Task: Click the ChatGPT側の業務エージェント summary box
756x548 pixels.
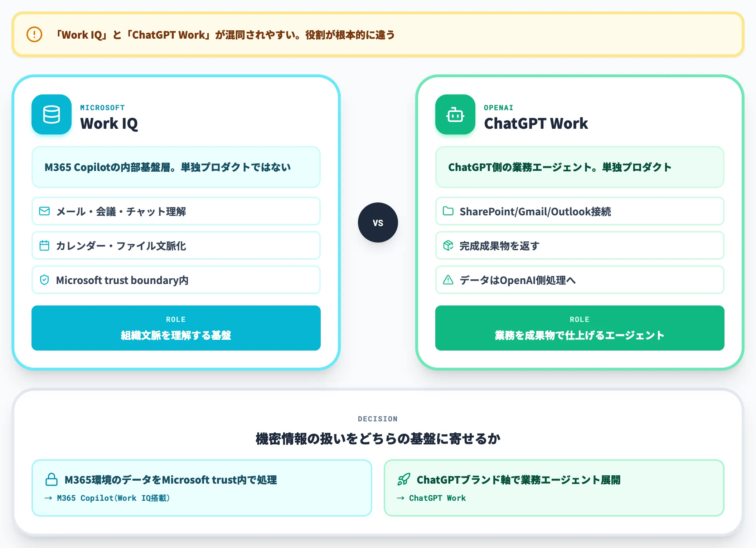Action: 580,167
